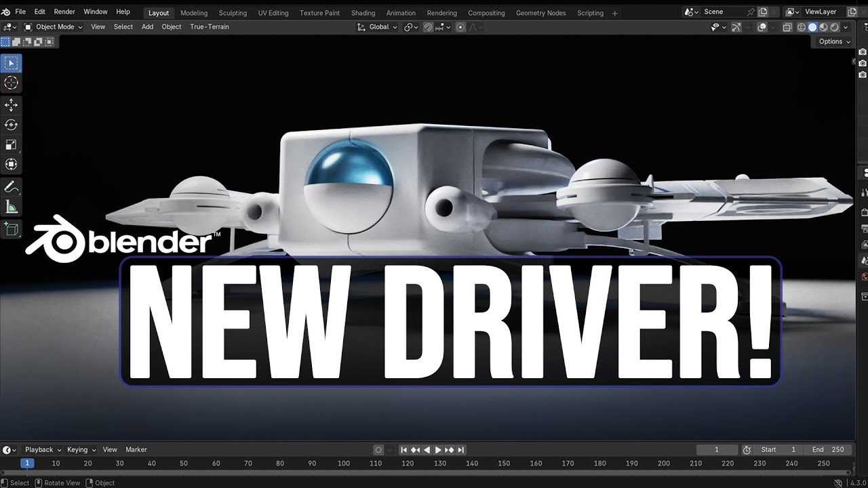Screen dimensions: 868x488
Task: Switch to the Geometry Nodes tab
Action: [540, 13]
